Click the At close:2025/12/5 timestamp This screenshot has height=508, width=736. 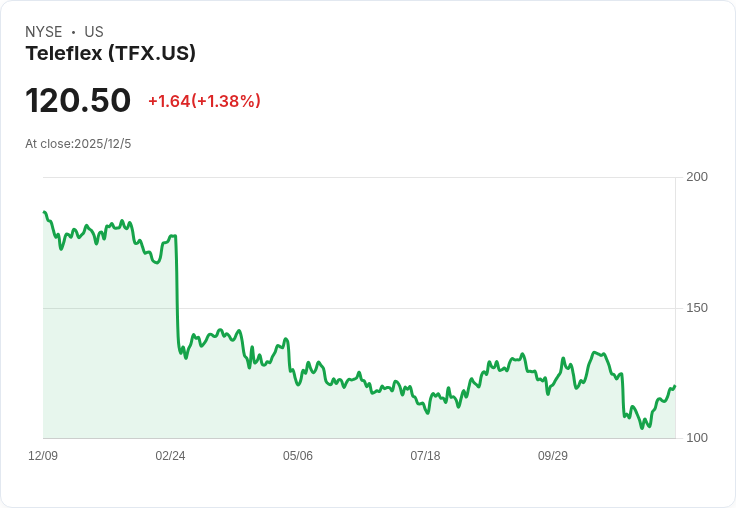(x=78, y=144)
